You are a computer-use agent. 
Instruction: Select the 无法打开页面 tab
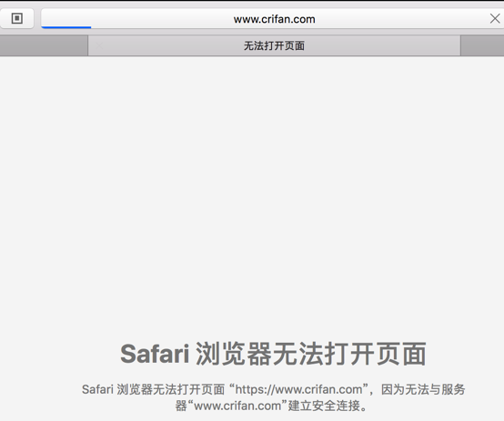[274, 45]
